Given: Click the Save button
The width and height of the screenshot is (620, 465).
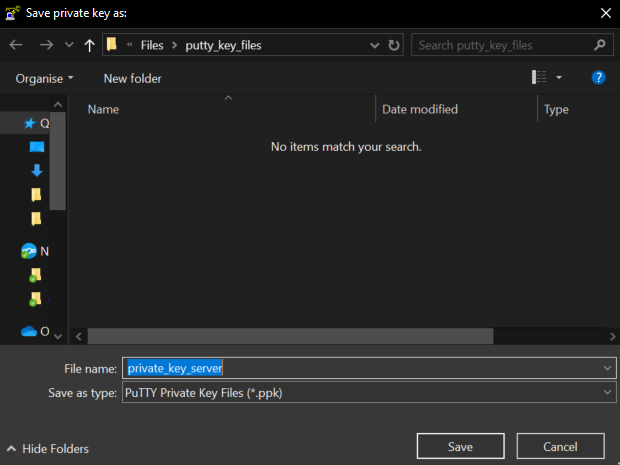Looking at the screenshot, I should 460,446.
